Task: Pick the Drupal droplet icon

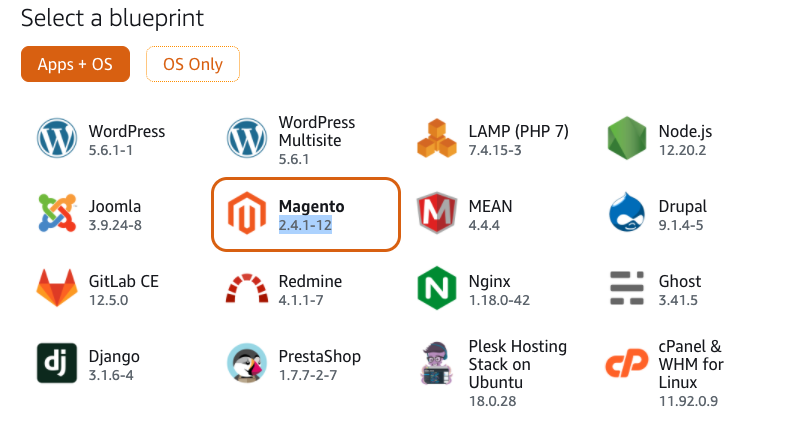Action: click(x=627, y=212)
